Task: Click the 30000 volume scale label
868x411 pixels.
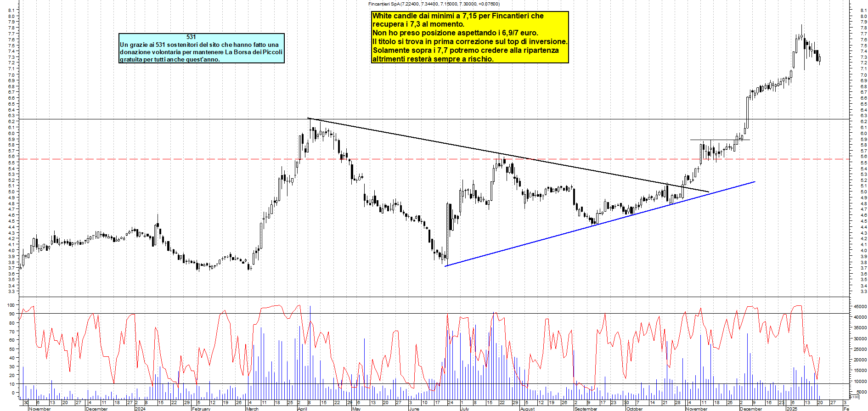Action: pyautogui.click(x=860, y=338)
